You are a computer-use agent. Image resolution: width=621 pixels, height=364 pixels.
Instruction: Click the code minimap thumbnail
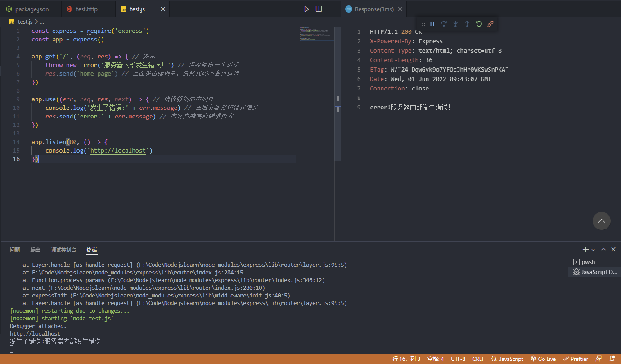(317, 35)
